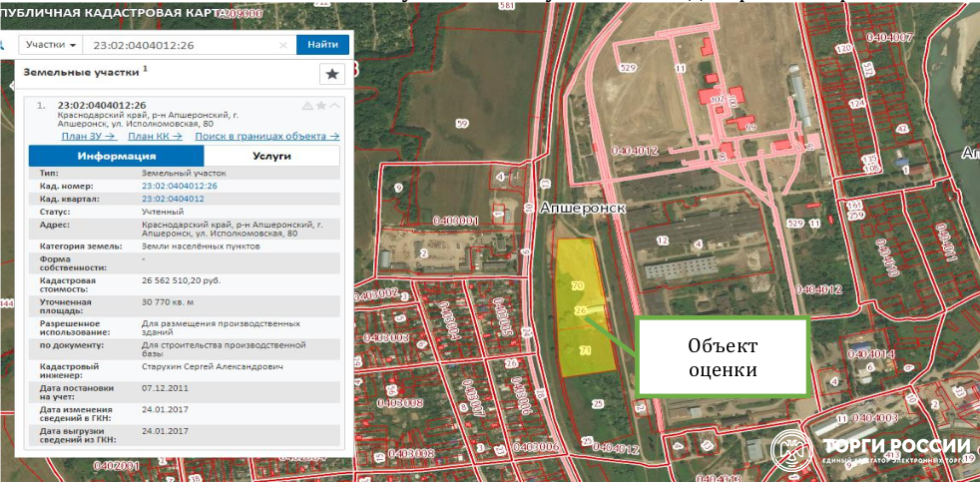Open favorites with the star button

[x=331, y=74]
